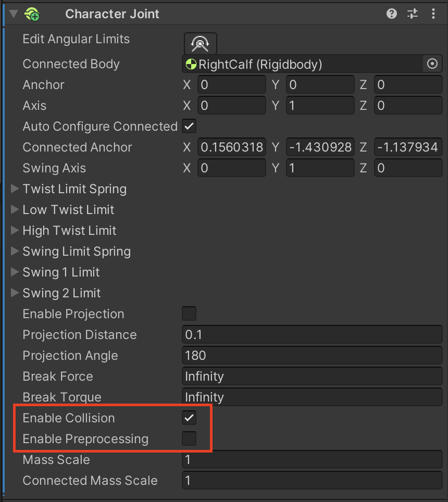Click the Edit Angular Limits button

point(200,43)
